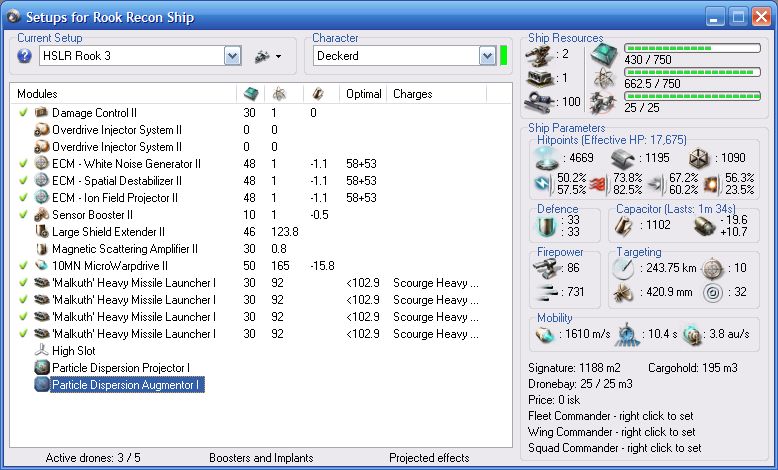Click the Firepower turret DPS icon

click(546, 269)
